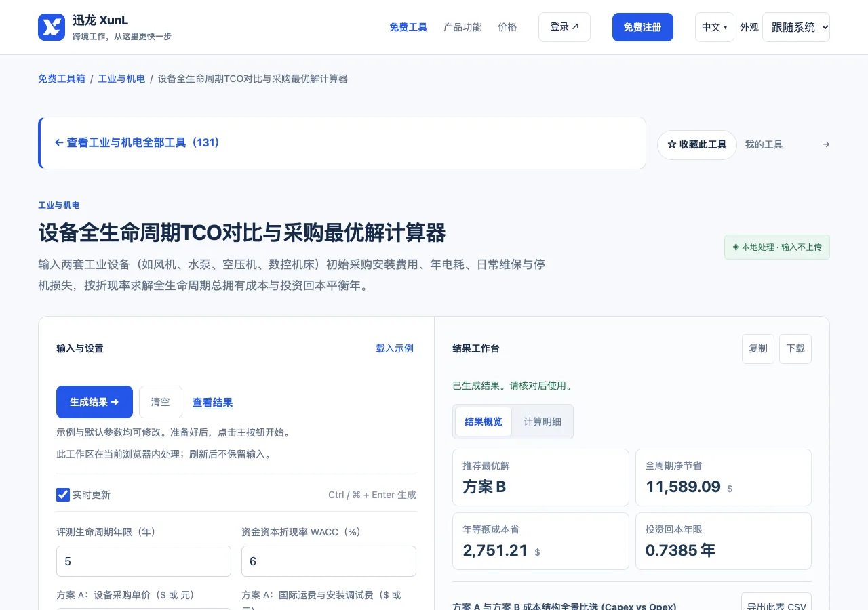
Task: Click the 已生成结果。请核对后使用。 status message
Action: pyautogui.click(x=513, y=386)
